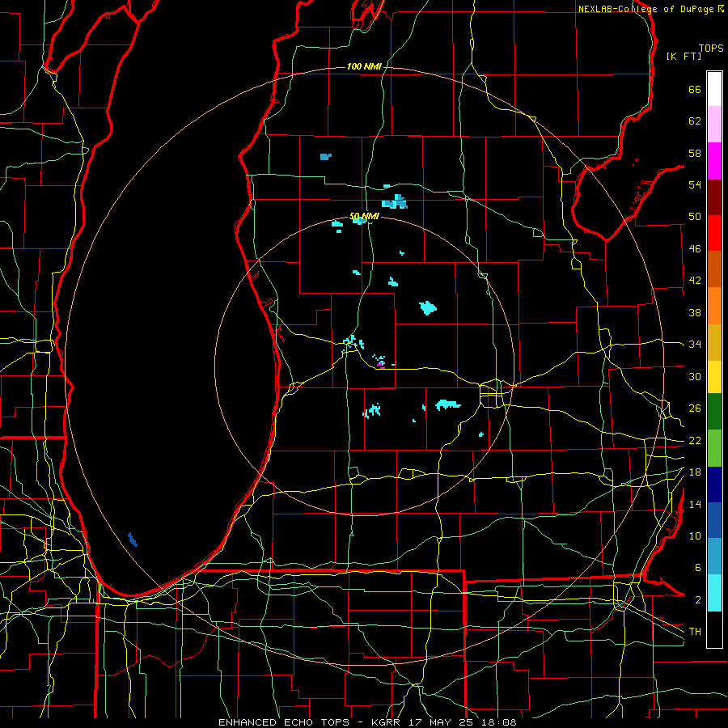
Task: Click the large cyan echo blob east of center
Action: click(x=428, y=308)
